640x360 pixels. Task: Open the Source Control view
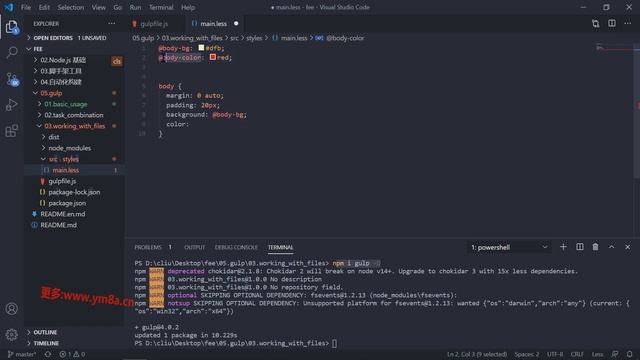12,79
